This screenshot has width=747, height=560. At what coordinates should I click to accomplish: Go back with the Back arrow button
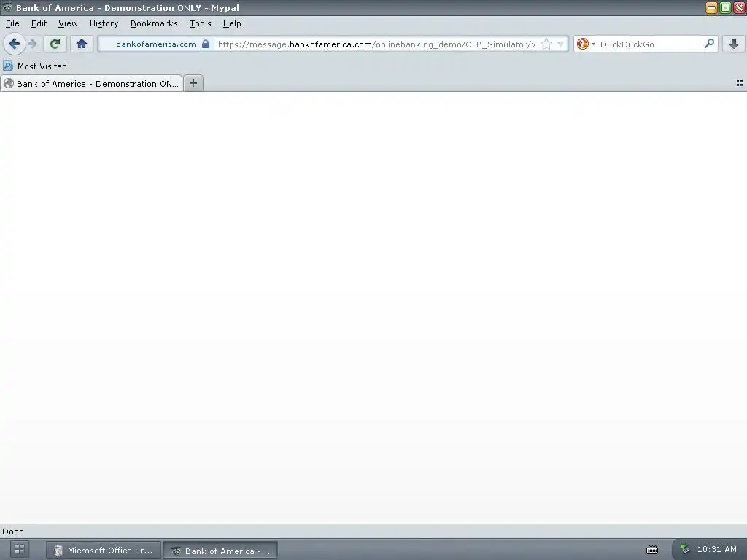tap(15, 44)
